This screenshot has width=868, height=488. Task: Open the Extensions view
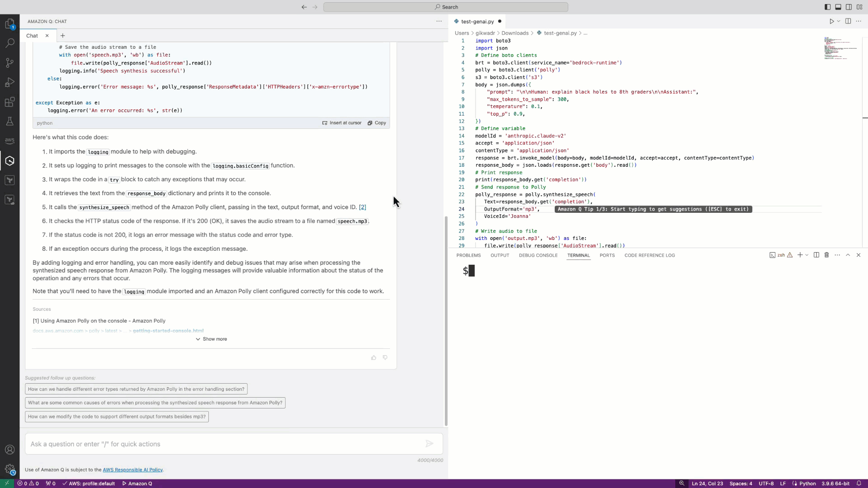(10, 102)
